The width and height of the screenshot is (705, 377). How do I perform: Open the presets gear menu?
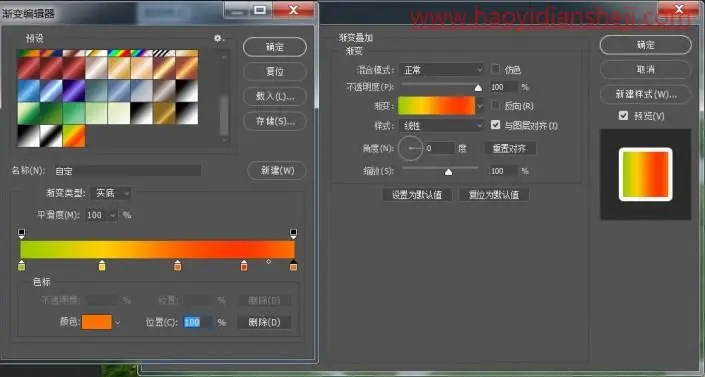click(x=218, y=39)
